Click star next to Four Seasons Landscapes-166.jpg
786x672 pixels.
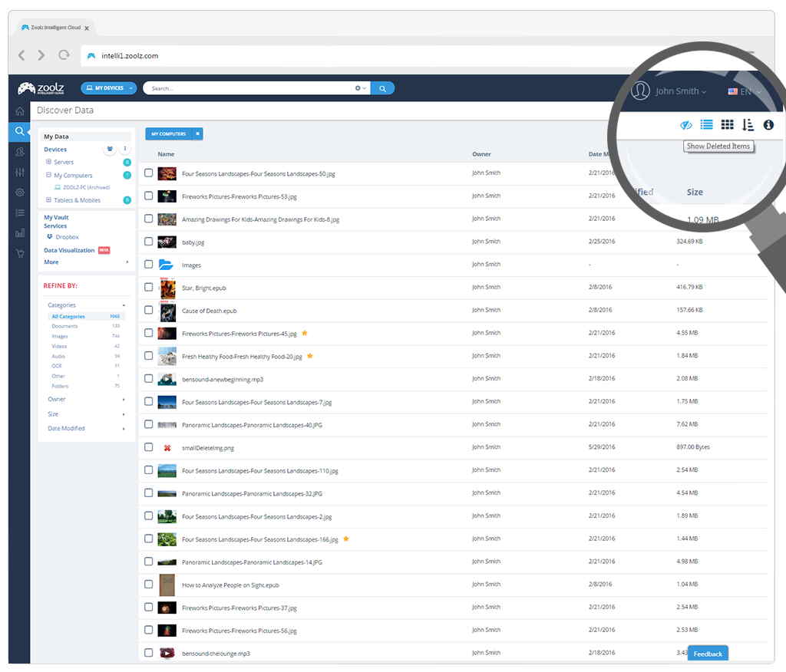(346, 539)
